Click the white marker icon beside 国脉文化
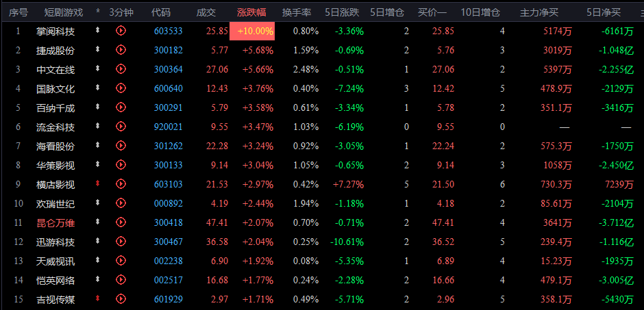The image size is (644, 310). pyautogui.click(x=97, y=88)
